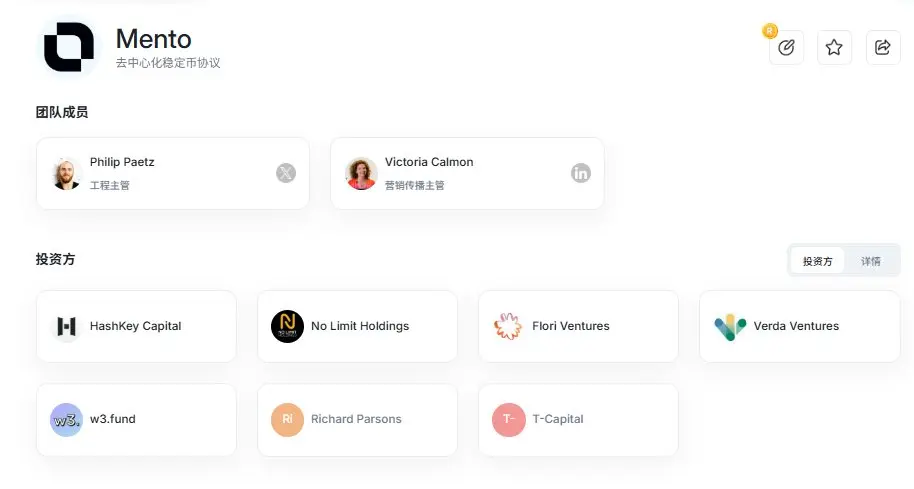
Task: Click the gold coin badge on the edit button
Action: 770,31
